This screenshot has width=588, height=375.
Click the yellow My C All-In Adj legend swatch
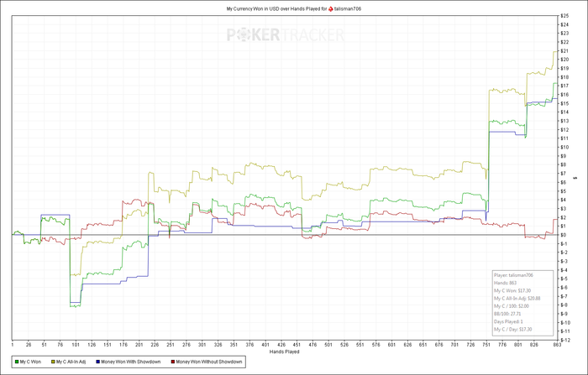tap(53, 362)
